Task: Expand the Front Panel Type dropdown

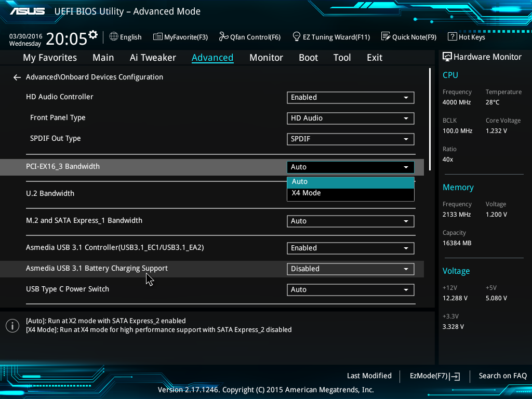Action: [350, 118]
